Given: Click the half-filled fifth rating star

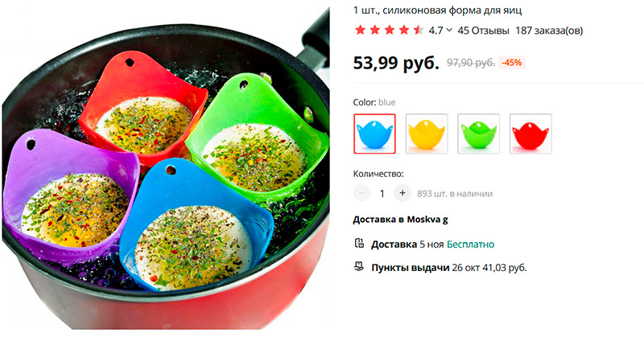Looking at the screenshot, I should point(419,30).
